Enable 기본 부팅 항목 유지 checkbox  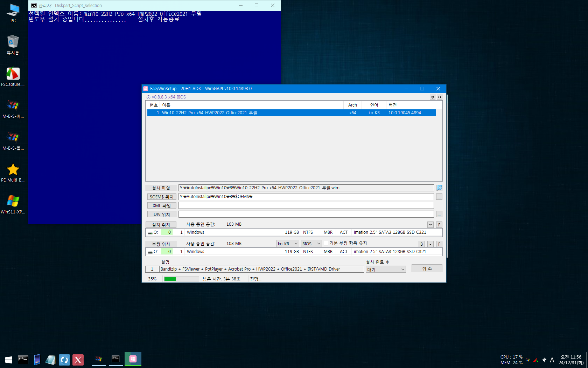(326, 243)
